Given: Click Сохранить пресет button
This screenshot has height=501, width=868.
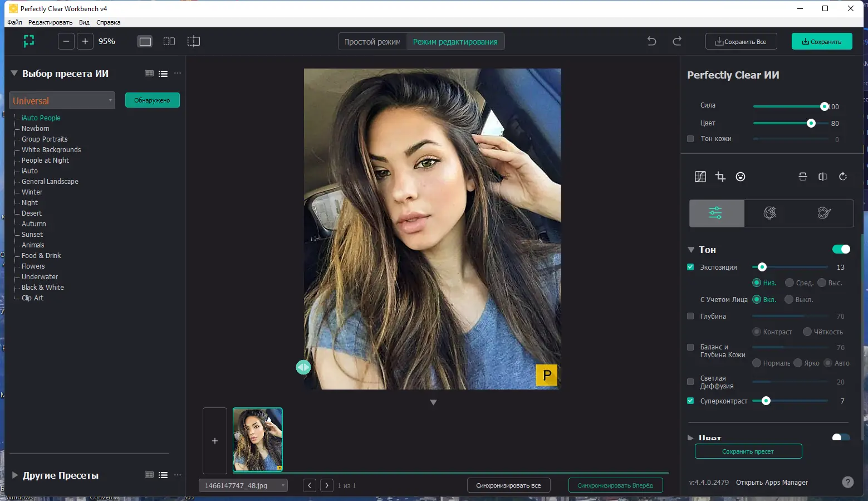Looking at the screenshot, I should [748, 451].
